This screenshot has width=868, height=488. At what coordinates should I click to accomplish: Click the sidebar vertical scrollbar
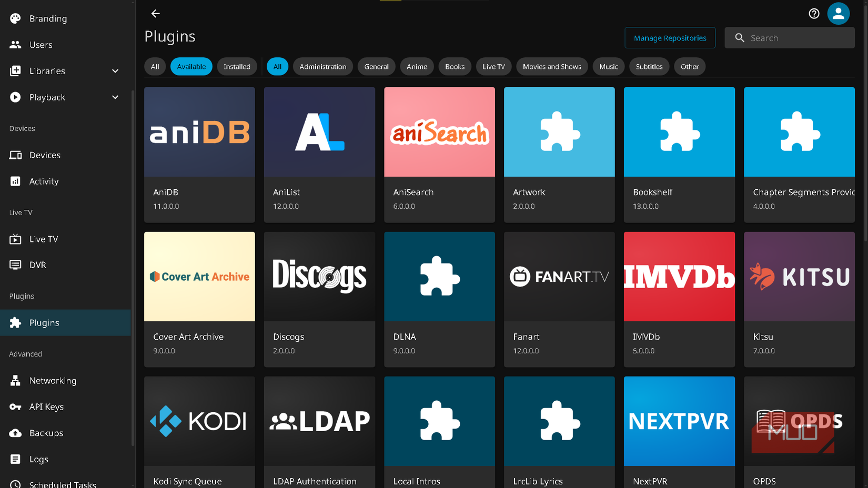click(133, 268)
